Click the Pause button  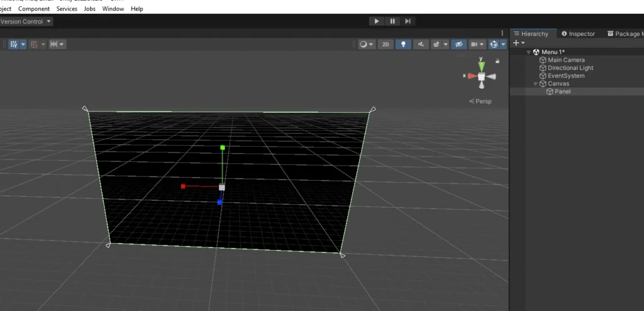pos(392,21)
